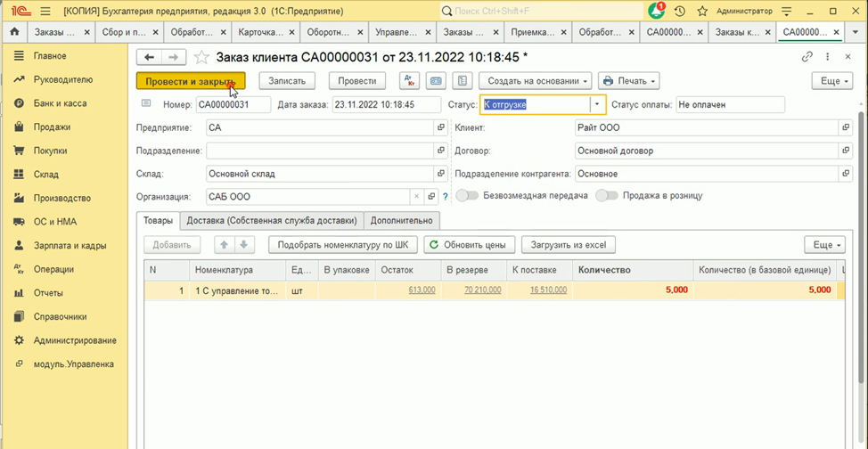Switch to the Приемка... tab
This screenshot has height=449, width=868.
(532, 33)
